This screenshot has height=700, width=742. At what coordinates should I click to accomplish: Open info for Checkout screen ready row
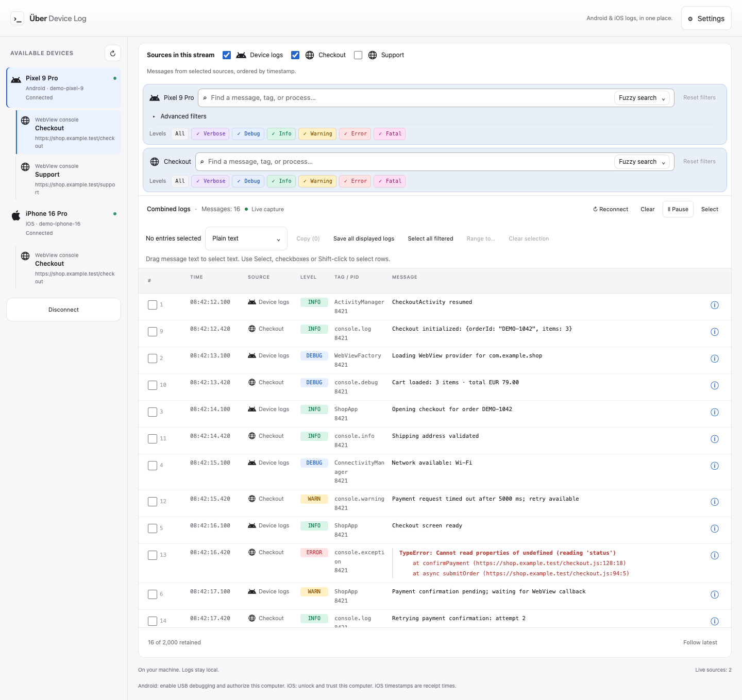(x=715, y=528)
